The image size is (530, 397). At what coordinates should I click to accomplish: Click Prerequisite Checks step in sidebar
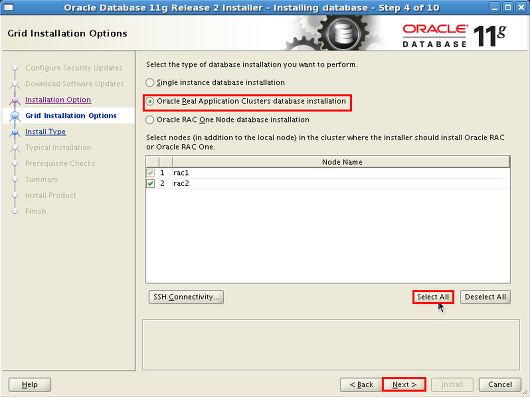60,164
